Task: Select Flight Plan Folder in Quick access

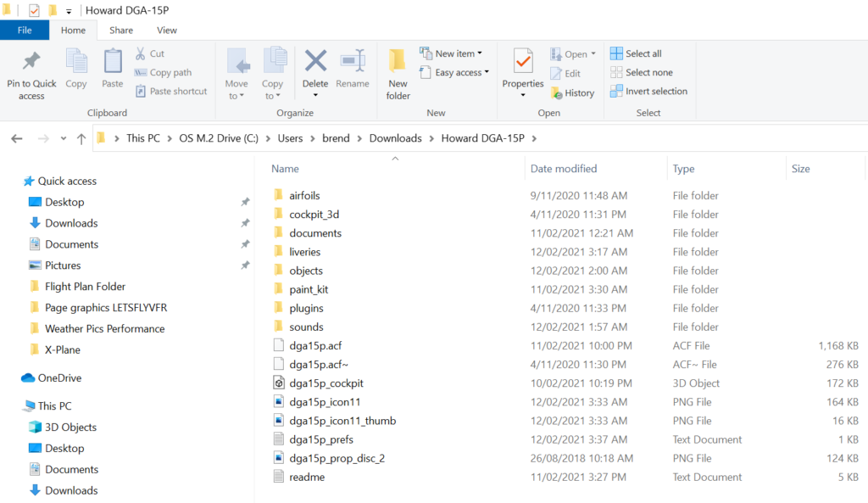Action: pyautogui.click(x=85, y=287)
